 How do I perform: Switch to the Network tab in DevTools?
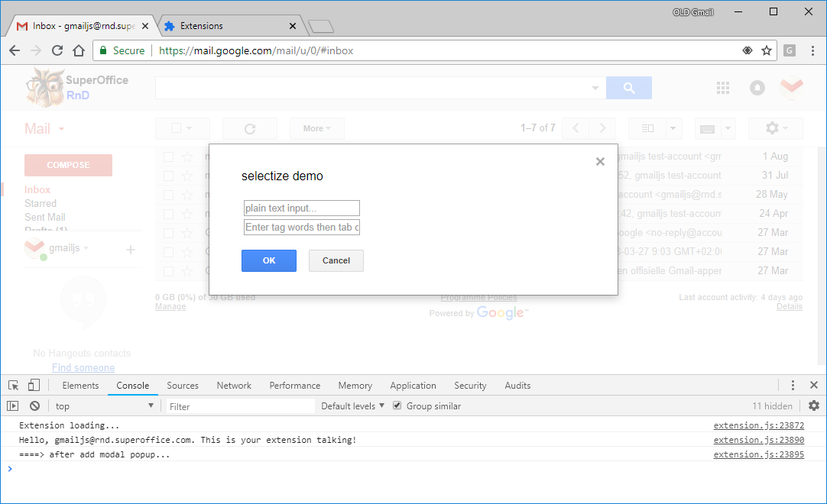(x=234, y=386)
